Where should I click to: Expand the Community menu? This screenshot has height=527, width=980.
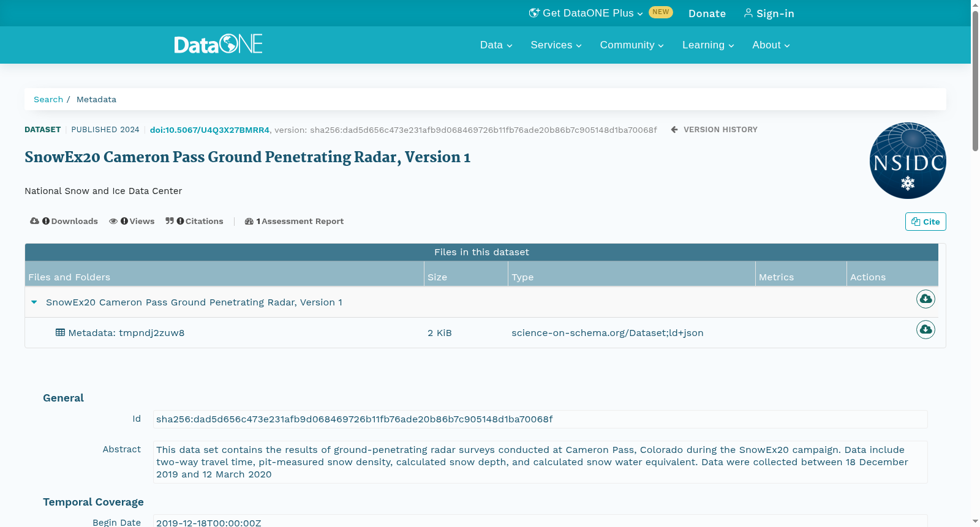631,45
